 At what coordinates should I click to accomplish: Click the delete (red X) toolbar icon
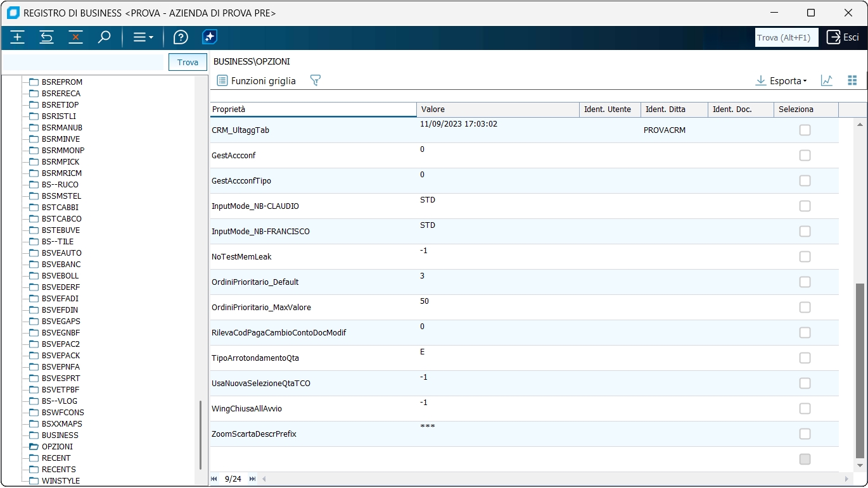(76, 37)
